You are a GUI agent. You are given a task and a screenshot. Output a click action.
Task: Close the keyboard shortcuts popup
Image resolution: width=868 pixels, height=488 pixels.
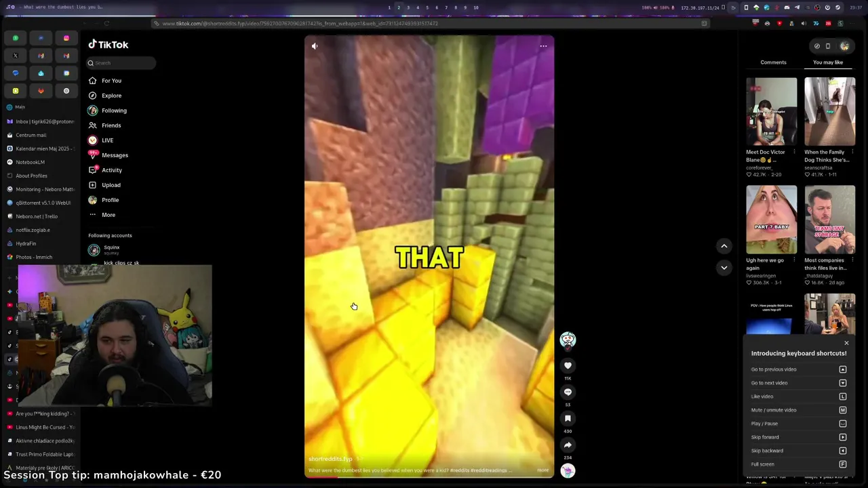[846, 343]
